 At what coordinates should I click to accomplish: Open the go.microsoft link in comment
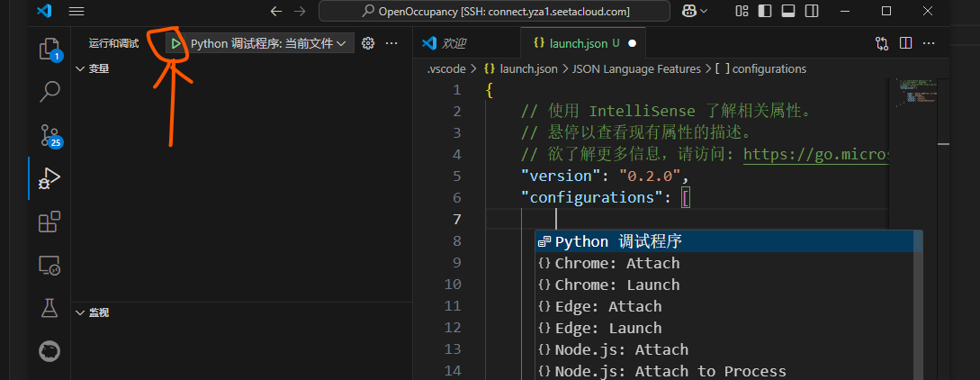tap(815, 154)
